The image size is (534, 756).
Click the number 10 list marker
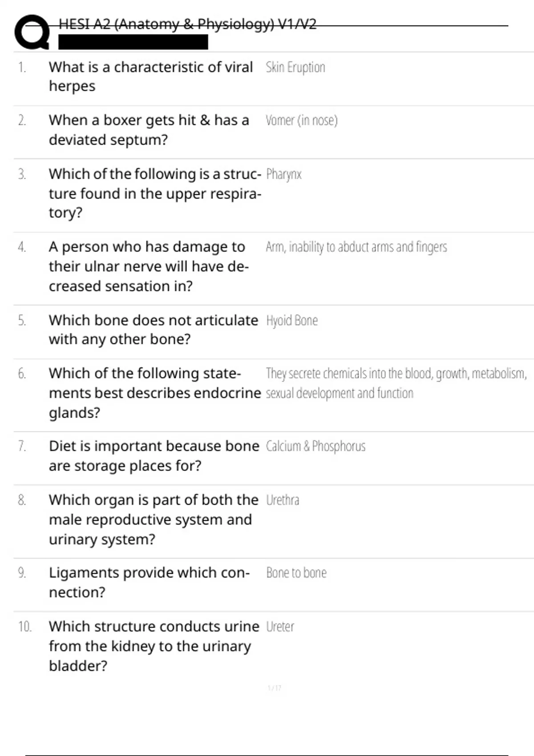pyautogui.click(x=24, y=627)
